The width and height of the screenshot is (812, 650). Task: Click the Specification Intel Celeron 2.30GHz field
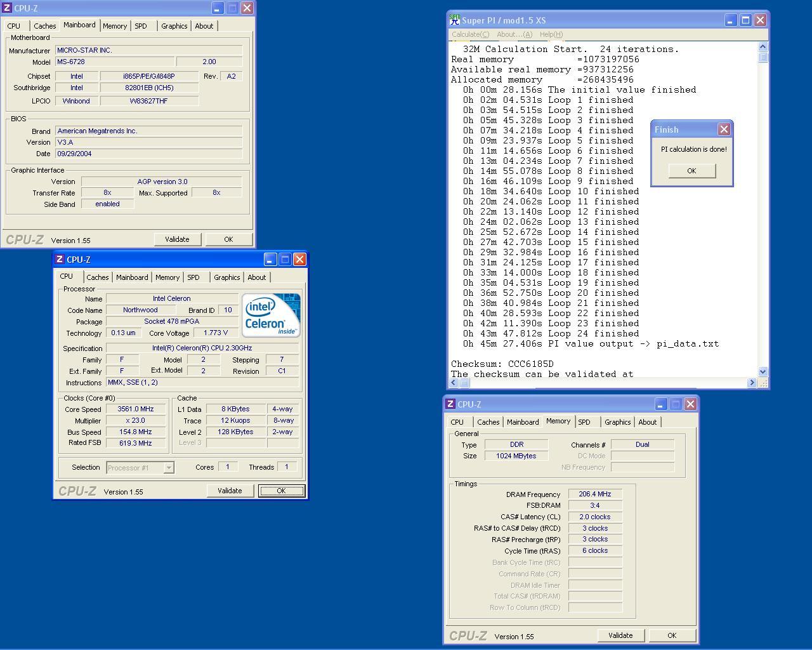pos(202,348)
